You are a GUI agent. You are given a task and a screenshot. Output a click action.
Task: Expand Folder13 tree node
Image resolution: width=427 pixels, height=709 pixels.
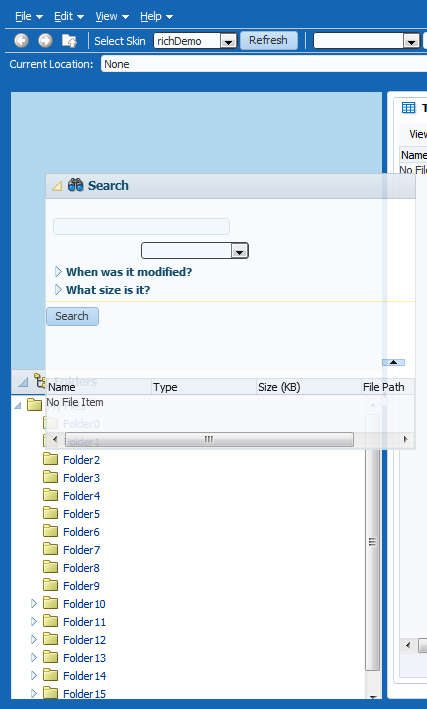pos(33,657)
